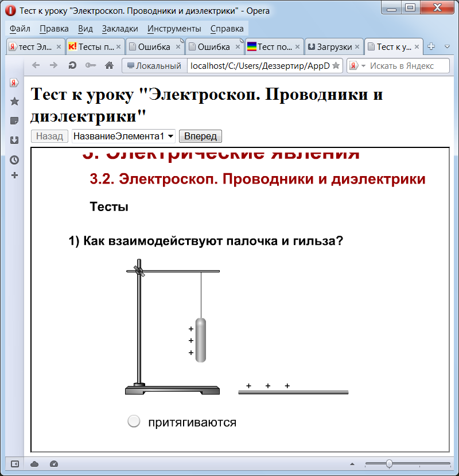The height and width of the screenshot is (476, 459).
Task: Close the second Ошибка tab
Action: click(x=238, y=47)
